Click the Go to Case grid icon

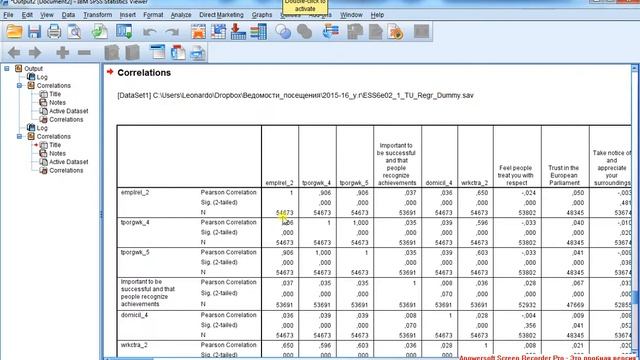[x=218, y=31]
